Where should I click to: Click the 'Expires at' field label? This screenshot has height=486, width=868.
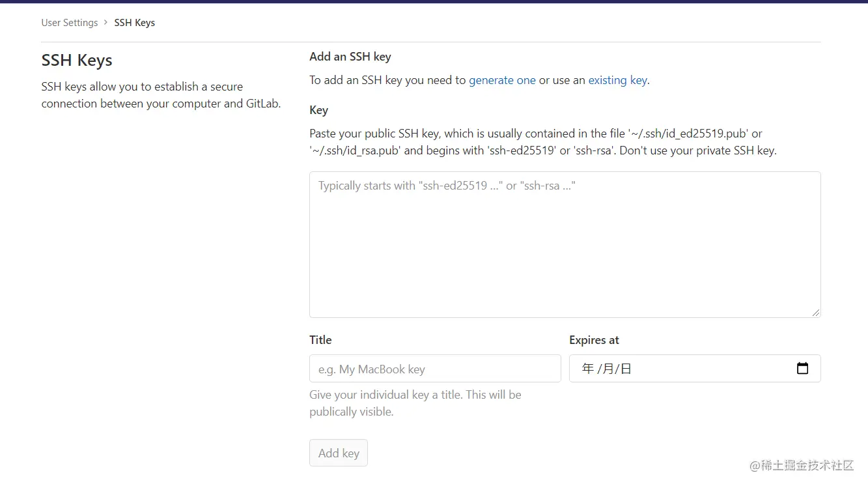pos(594,340)
